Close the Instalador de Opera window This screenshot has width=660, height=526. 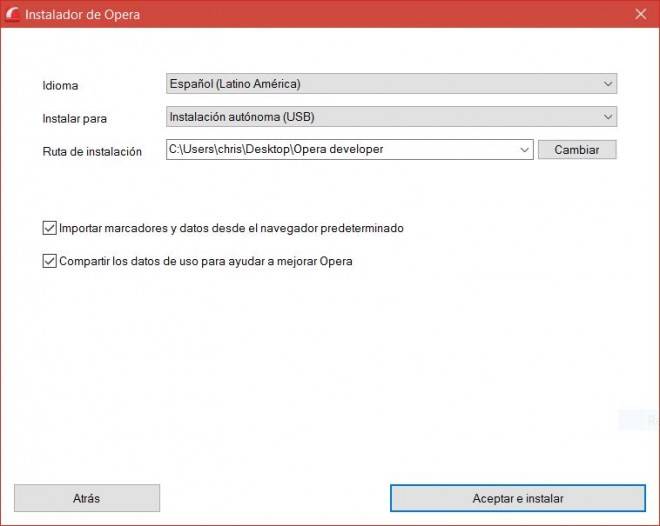coord(641,14)
